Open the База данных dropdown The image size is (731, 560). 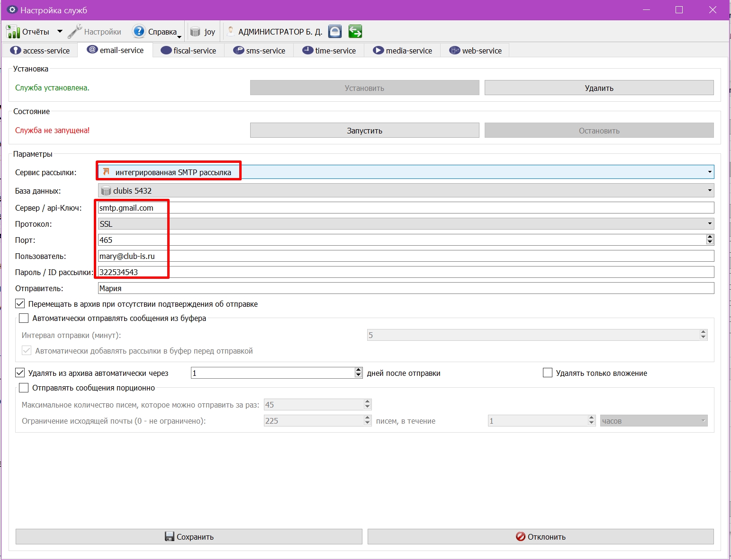[406, 190]
